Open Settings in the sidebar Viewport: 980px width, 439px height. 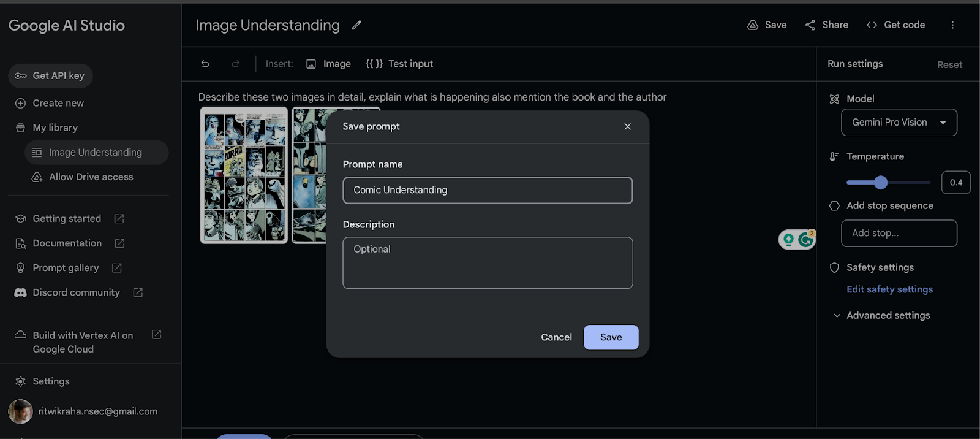[x=51, y=381]
